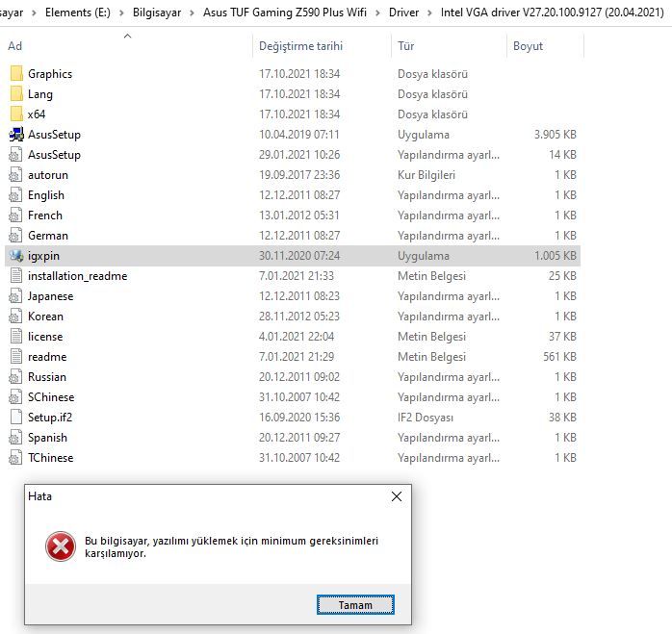
Task: Expand chevron after Driver breadcrumb
Action: [x=429, y=13]
